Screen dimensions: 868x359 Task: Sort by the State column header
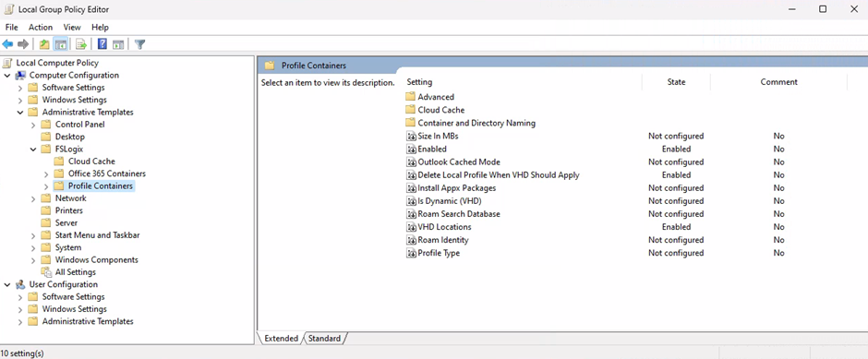(x=676, y=82)
